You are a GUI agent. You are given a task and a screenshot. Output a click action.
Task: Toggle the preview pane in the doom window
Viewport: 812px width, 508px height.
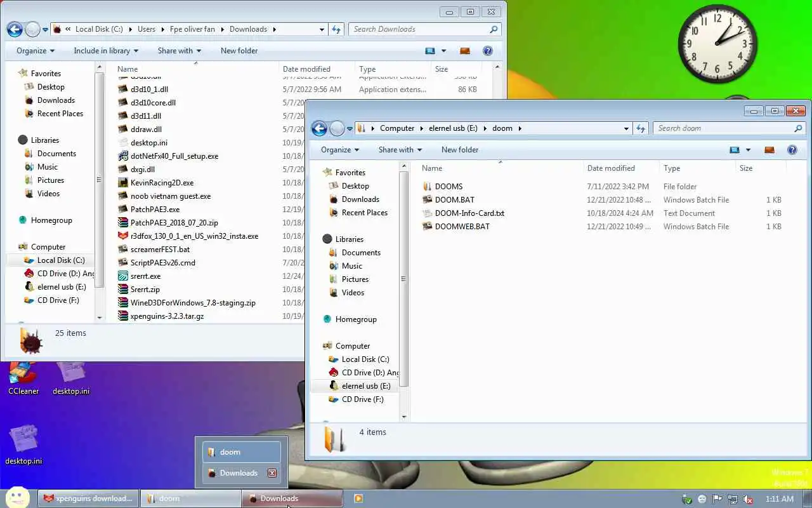tap(769, 150)
